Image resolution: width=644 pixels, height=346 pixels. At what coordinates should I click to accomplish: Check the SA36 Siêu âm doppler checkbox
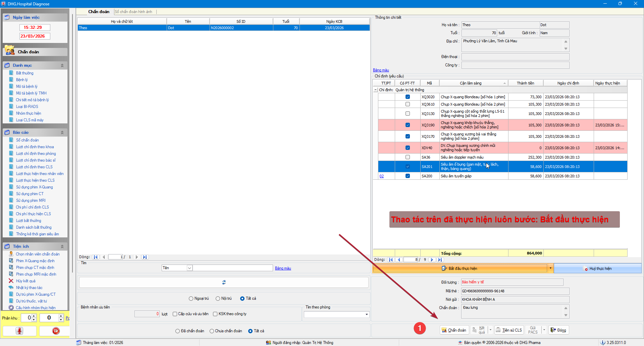408,157
